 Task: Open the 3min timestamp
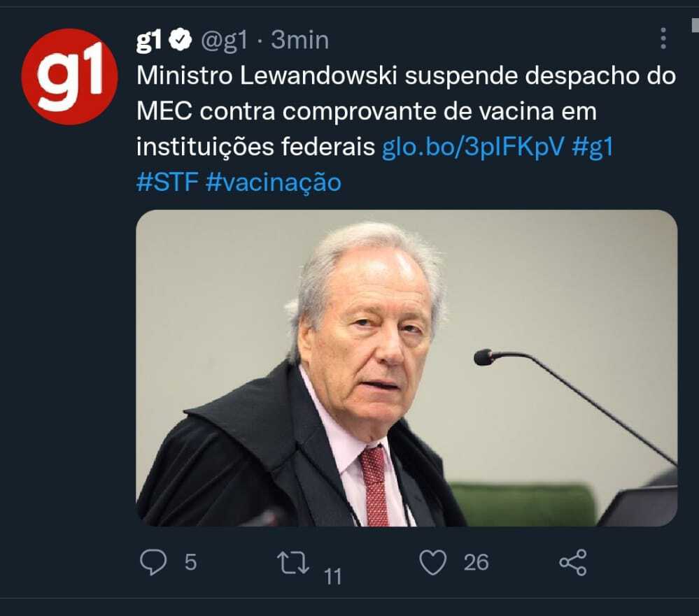[299, 40]
